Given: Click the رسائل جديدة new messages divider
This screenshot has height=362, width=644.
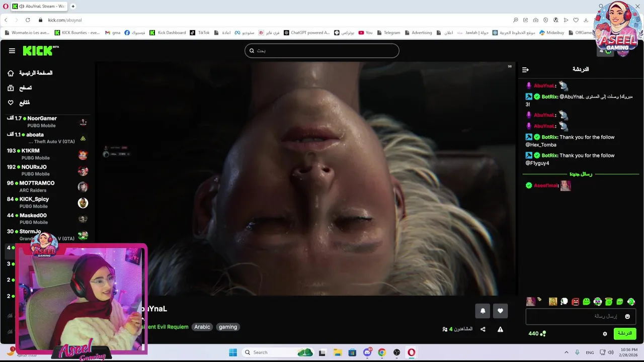Looking at the screenshot, I should tap(581, 174).
